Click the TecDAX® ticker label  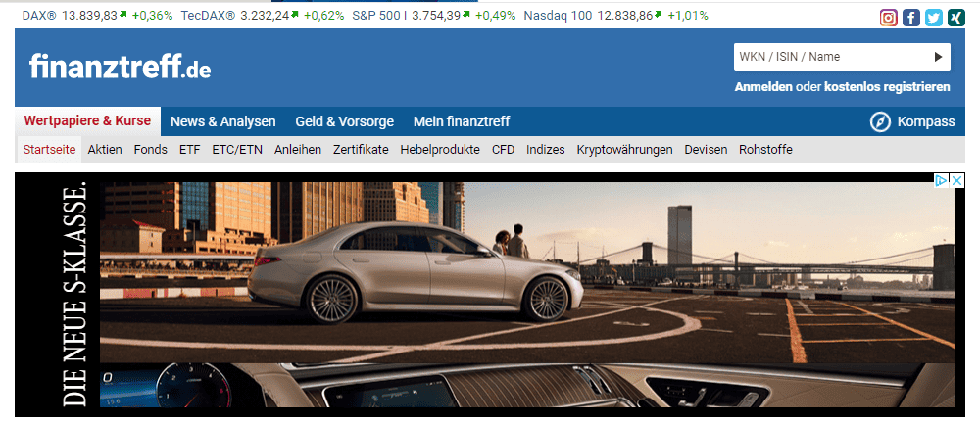tap(208, 16)
